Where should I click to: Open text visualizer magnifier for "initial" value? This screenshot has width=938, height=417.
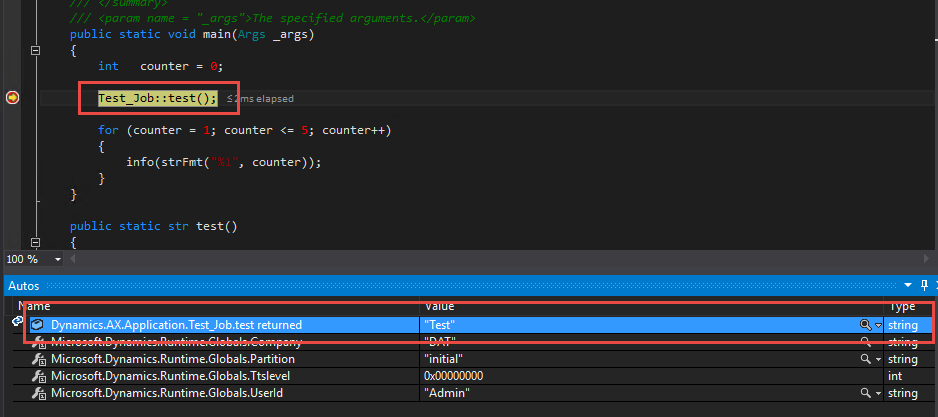pos(866,359)
